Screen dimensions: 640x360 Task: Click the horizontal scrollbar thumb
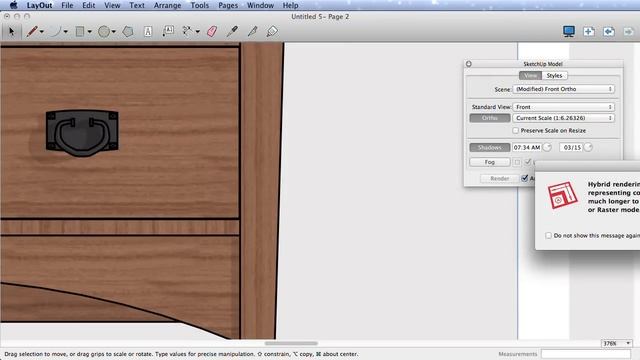coord(291,343)
